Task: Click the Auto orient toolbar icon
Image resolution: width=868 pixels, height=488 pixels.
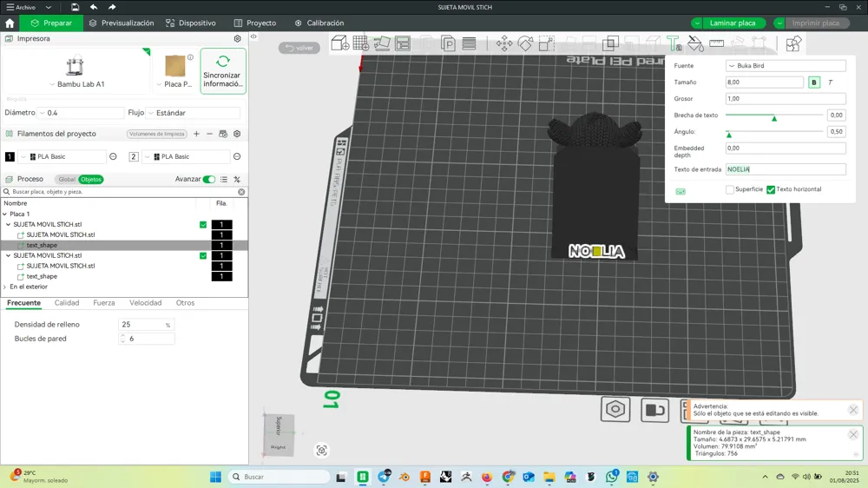Action: 382,43
